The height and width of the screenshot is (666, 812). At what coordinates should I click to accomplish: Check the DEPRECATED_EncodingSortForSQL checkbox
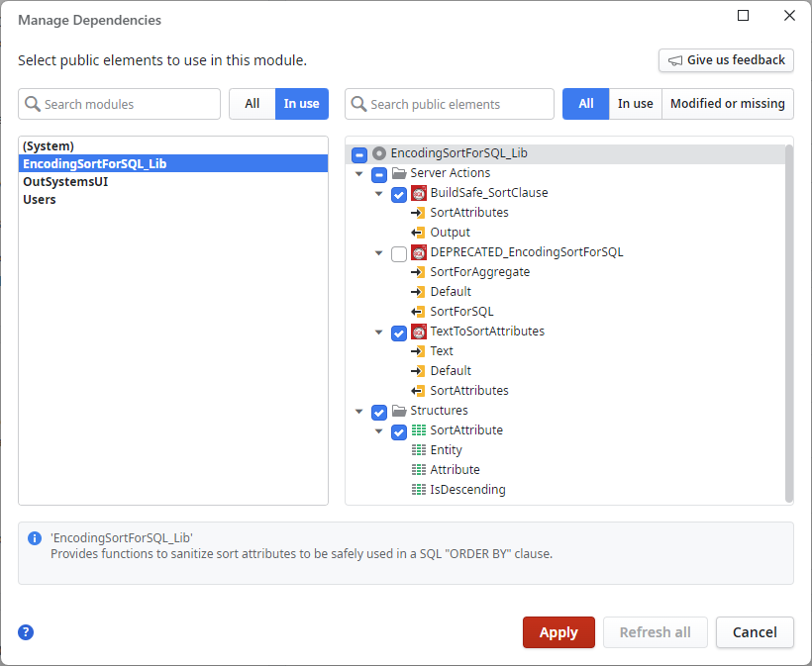[x=399, y=253]
